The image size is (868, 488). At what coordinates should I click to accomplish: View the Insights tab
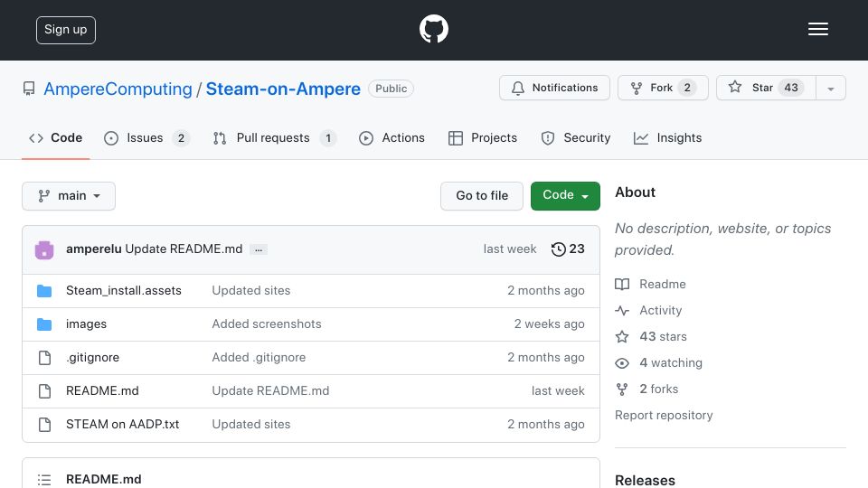(x=667, y=137)
